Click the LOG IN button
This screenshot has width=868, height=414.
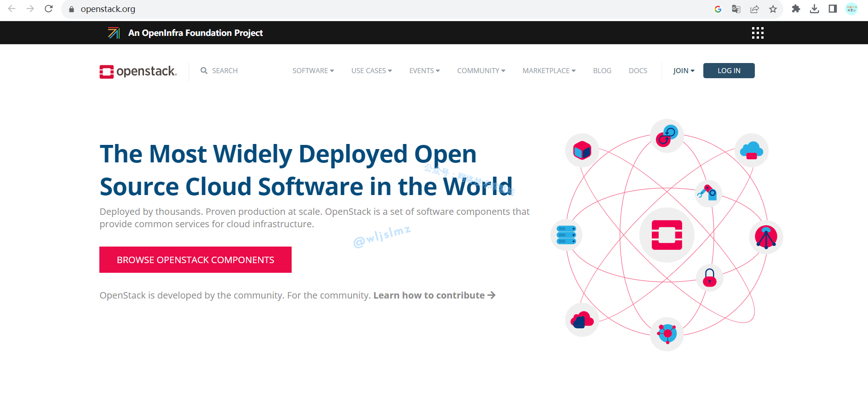(729, 70)
